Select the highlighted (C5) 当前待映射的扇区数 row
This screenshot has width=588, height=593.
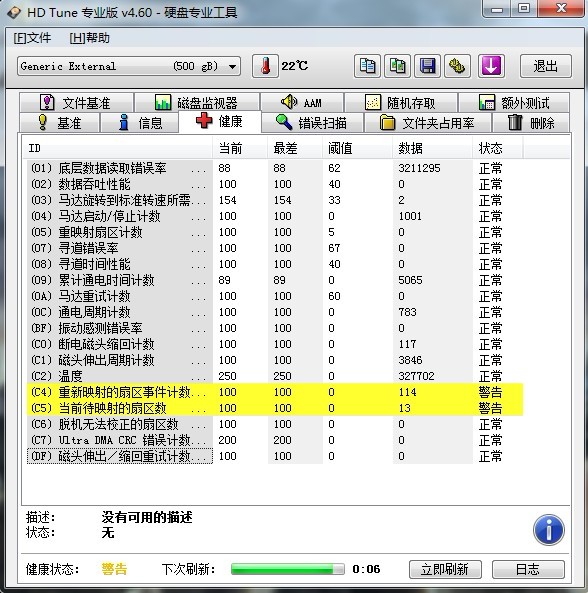click(x=275, y=408)
